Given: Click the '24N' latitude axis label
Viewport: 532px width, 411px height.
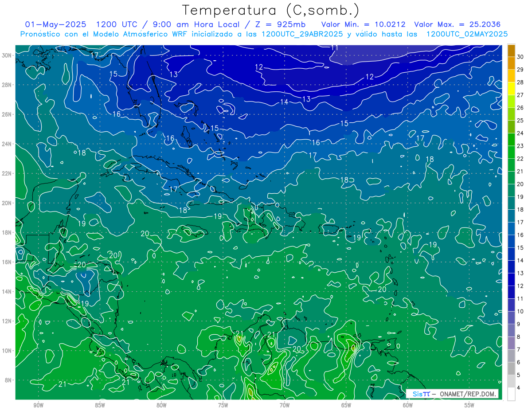Looking at the screenshot, I should (x=6, y=144).
